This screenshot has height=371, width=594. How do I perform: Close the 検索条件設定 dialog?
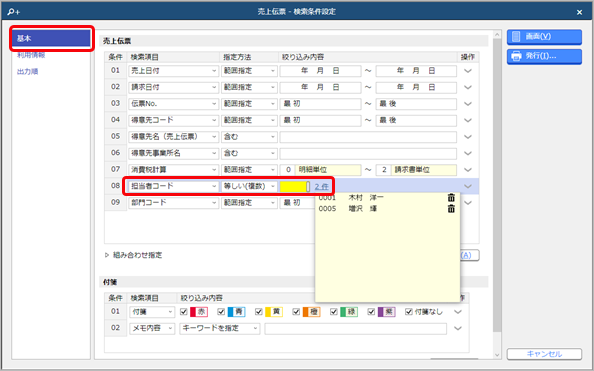point(579,12)
